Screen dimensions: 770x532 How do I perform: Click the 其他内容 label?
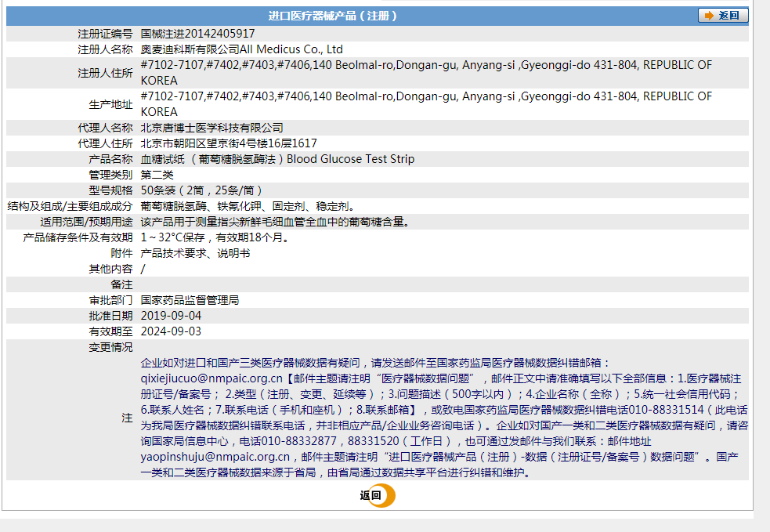pyautogui.click(x=110, y=270)
